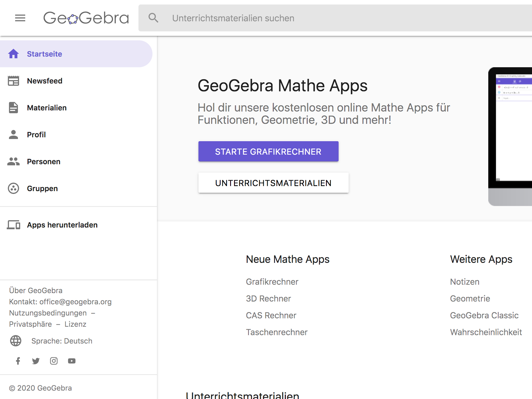This screenshot has width=532, height=399.
Task: Click the globe language icon
Action: coord(16,341)
